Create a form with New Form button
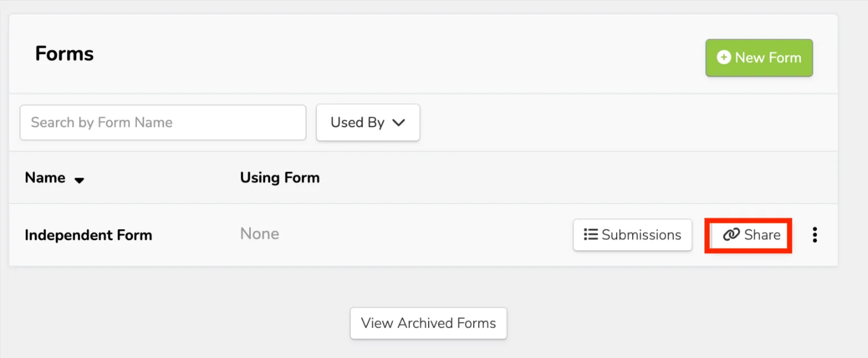Viewport: 868px width, 358px height. click(x=759, y=58)
